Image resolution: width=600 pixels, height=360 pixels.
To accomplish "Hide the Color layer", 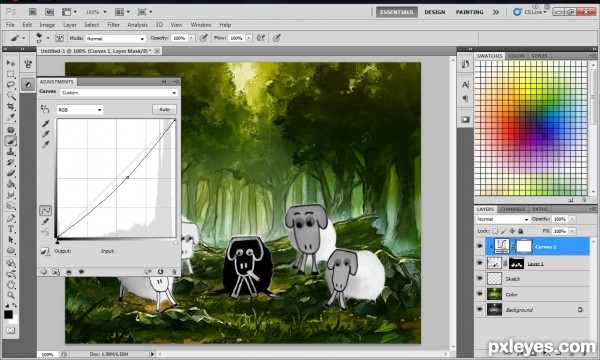I will (x=480, y=294).
